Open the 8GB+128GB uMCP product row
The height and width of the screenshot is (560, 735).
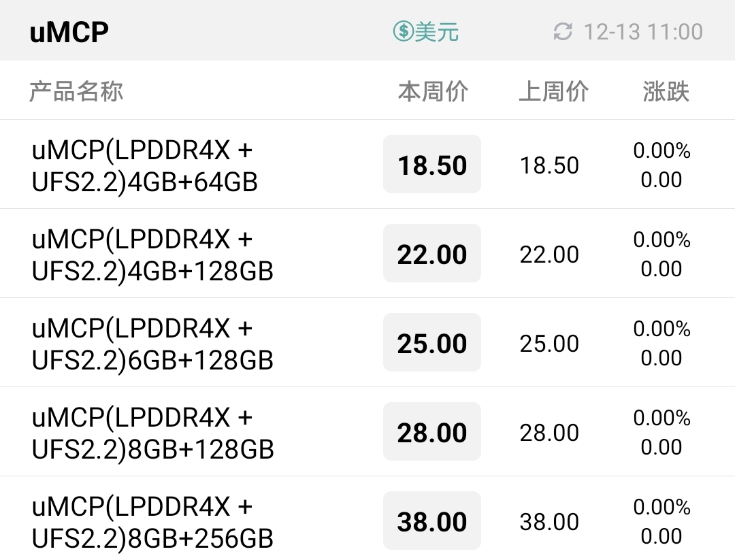click(x=367, y=431)
